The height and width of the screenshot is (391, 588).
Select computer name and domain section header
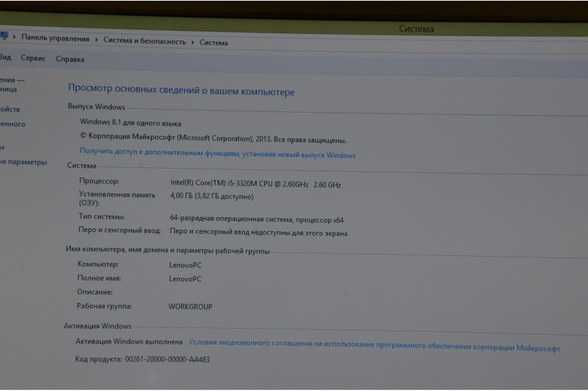click(168, 250)
